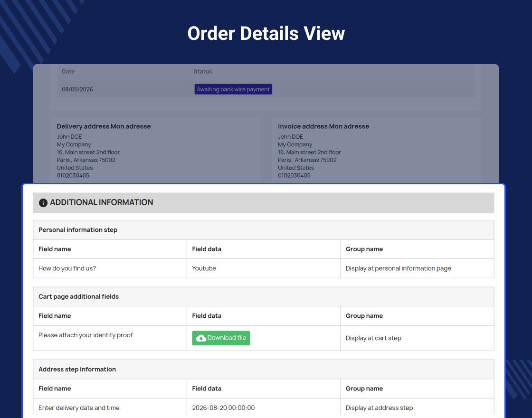Image resolution: width=532 pixels, height=418 pixels.
Task: Click the Download file button
Action: pyautogui.click(x=221, y=338)
